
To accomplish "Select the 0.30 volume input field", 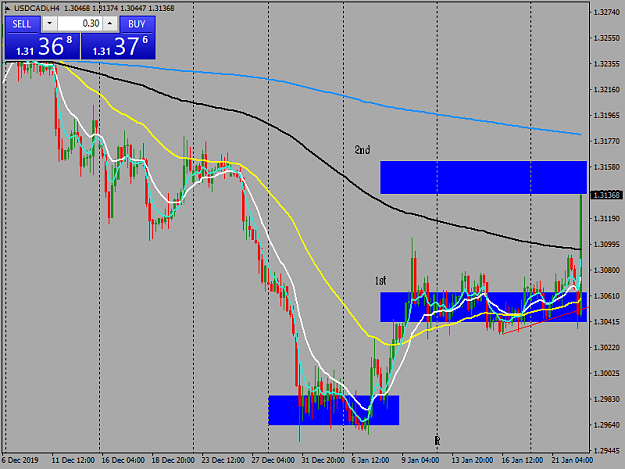I will (80, 24).
